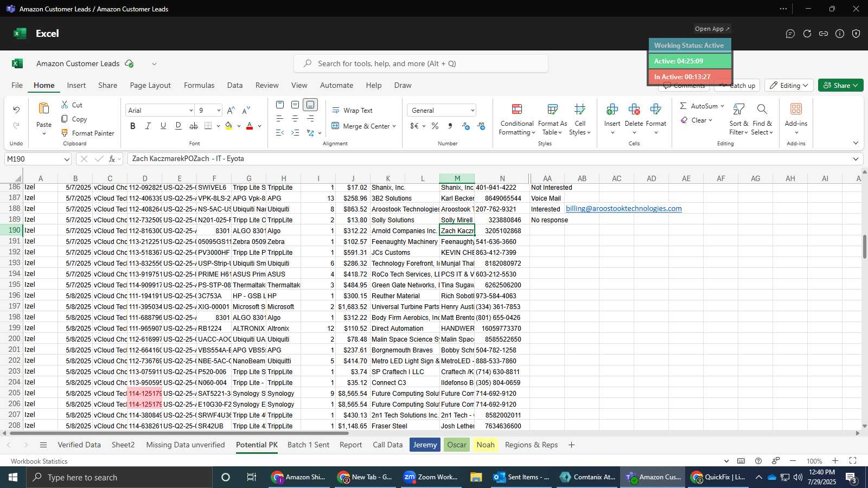Image resolution: width=868 pixels, height=488 pixels.
Task: Toggle align right
Action: (x=310, y=118)
